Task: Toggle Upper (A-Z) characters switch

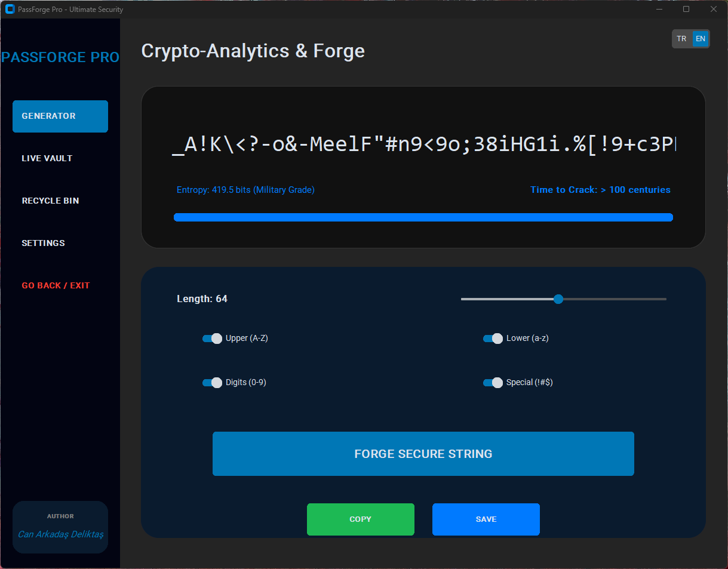Action: (x=212, y=339)
